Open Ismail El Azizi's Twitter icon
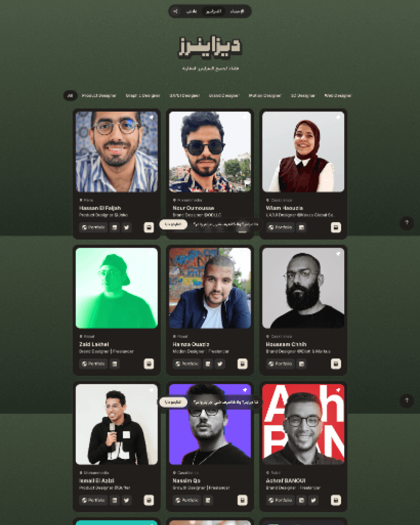The image size is (420, 525). (126, 500)
